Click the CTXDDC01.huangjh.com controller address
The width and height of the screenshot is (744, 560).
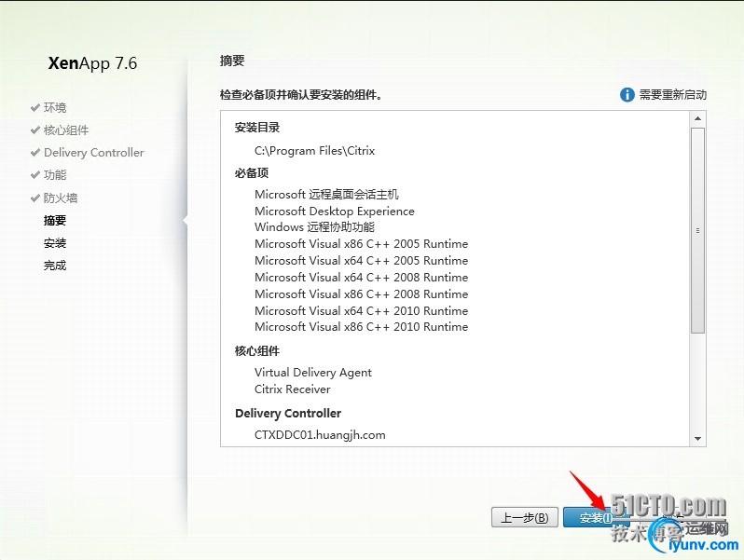click(x=320, y=435)
